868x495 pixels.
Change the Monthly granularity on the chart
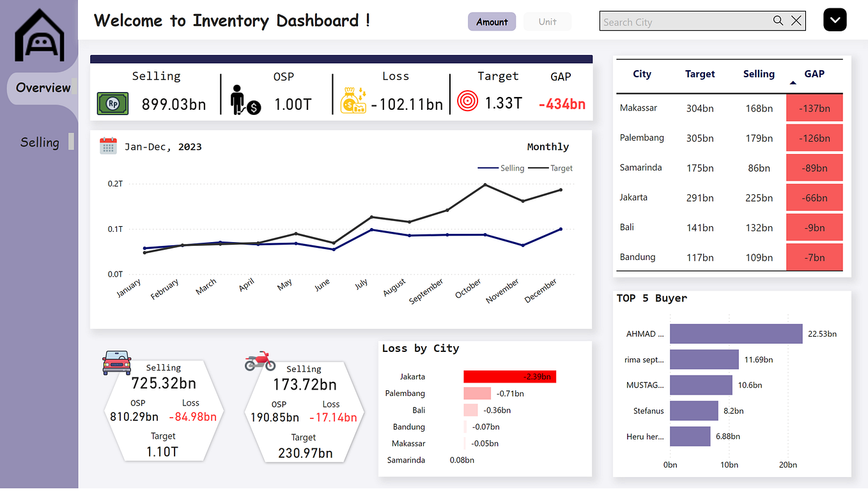[x=548, y=146]
